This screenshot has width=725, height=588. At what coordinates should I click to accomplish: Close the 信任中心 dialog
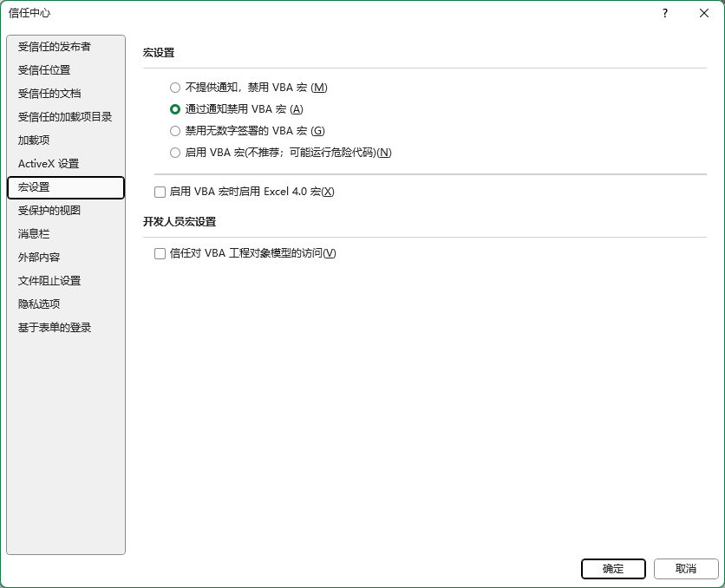(x=704, y=13)
